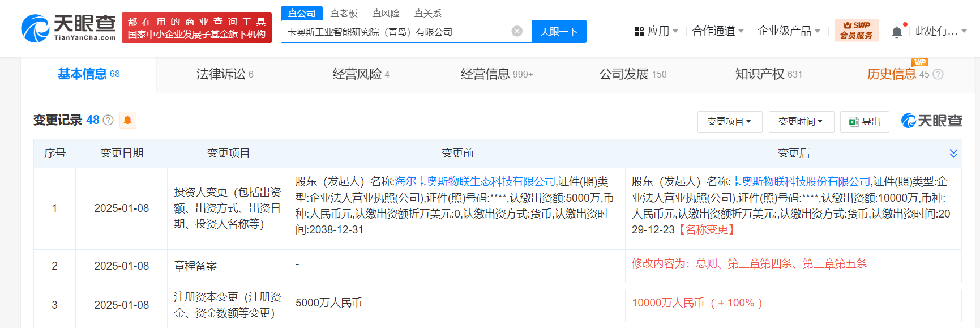This screenshot has height=328, width=980.
Task: Switch to the 经营风险 tab
Action: [361, 74]
